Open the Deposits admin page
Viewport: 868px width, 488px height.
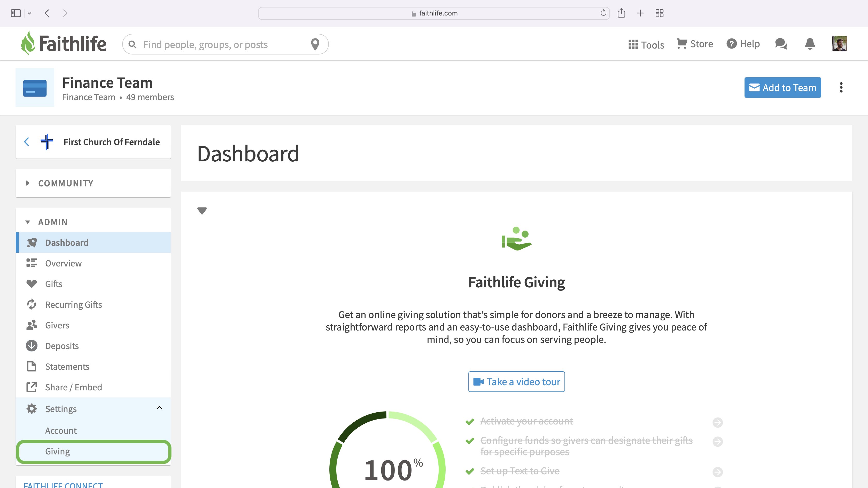pyautogui.click(x=93, y=346)
